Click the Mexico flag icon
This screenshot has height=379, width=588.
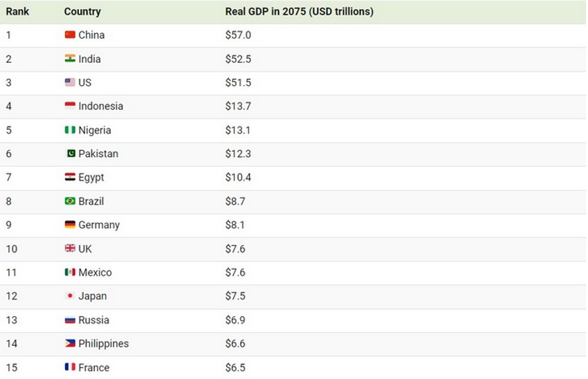pyautogui.click(x=70, y=272)
